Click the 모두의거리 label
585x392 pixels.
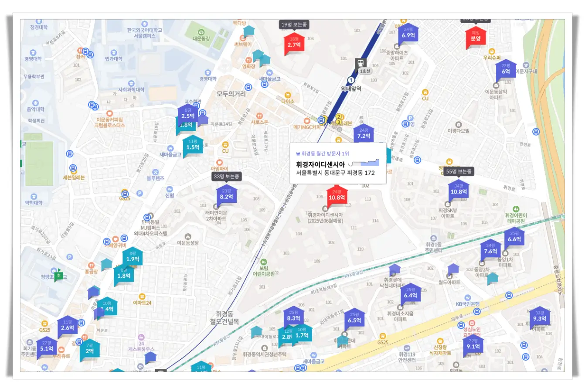[231, 94]
